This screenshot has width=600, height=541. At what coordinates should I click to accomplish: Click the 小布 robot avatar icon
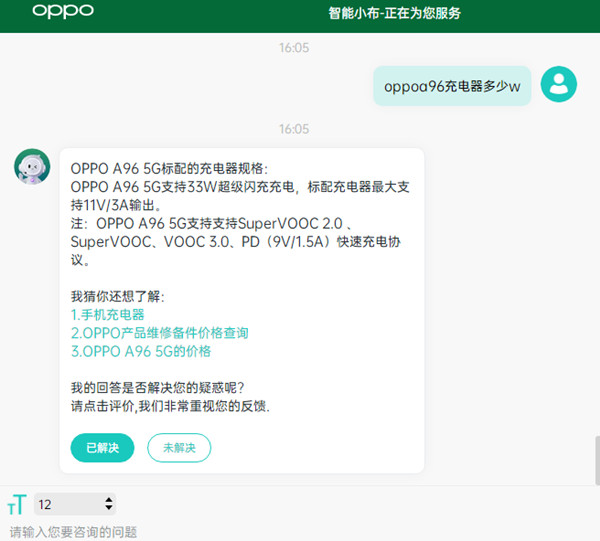click(x=32, y=166)
